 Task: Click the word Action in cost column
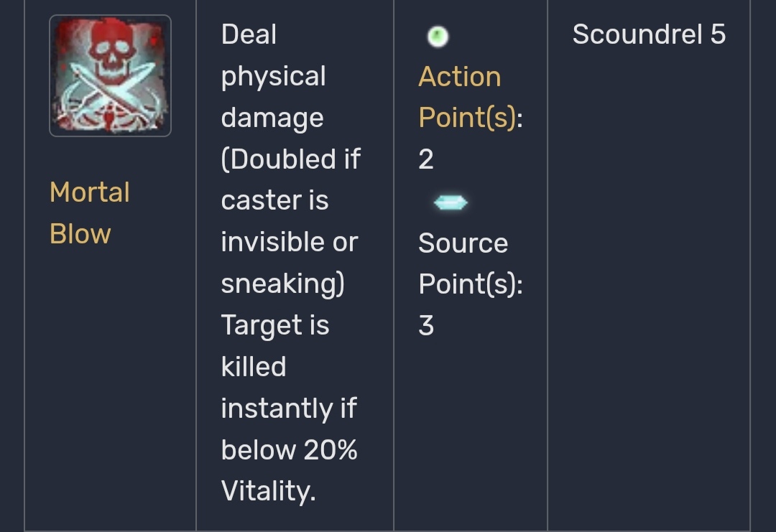460,77
